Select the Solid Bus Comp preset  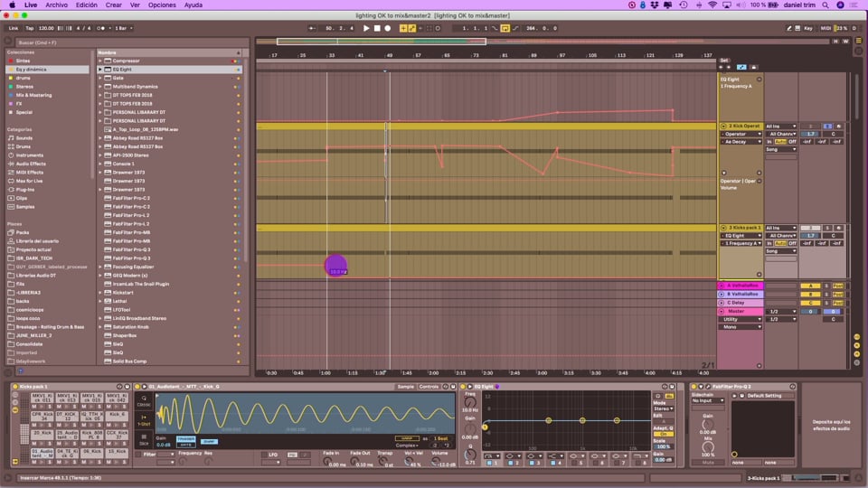129,361
